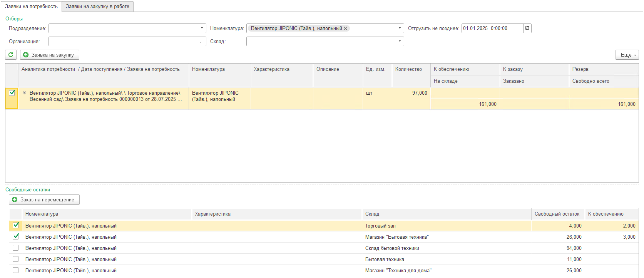Remove the Вентилятор JIPONIC filter tag
Viewport: 644px width, 278px height.
click(345, 28)
